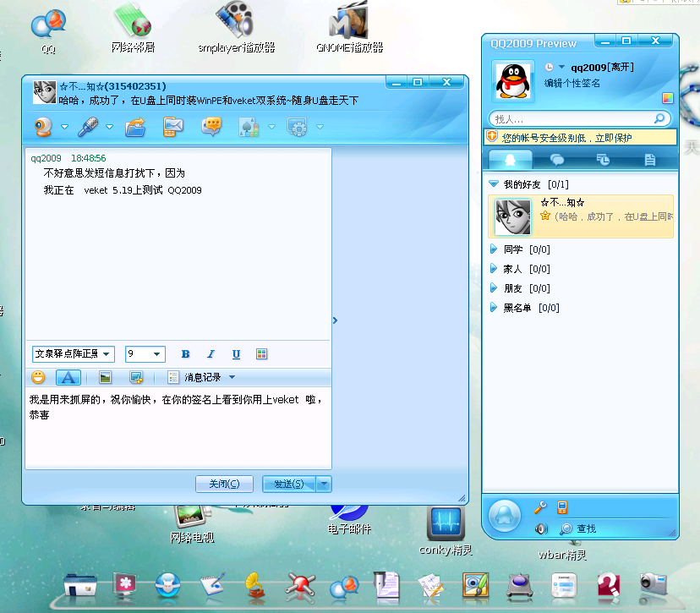Open the online status dropdown beside qq2009
700x613 pixels.
[x=561, y=67]
